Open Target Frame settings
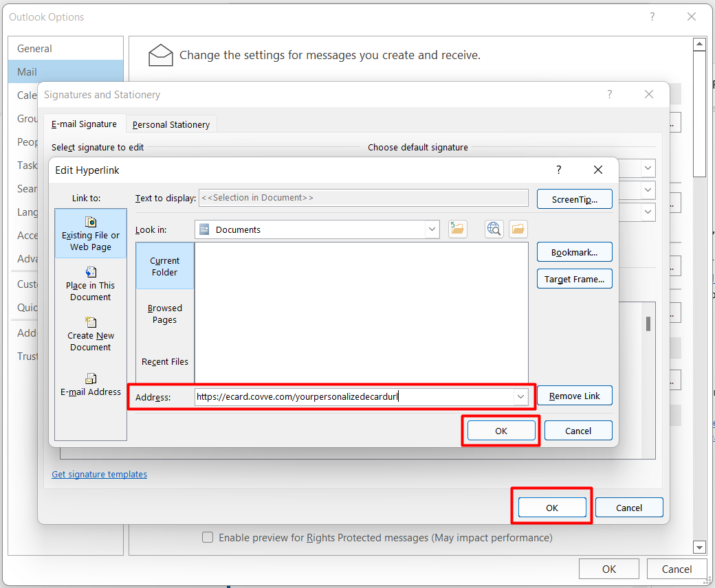Image resolution: width=715 pixels, height=588 pixels. pyautogui.click(x=575, y=279)
